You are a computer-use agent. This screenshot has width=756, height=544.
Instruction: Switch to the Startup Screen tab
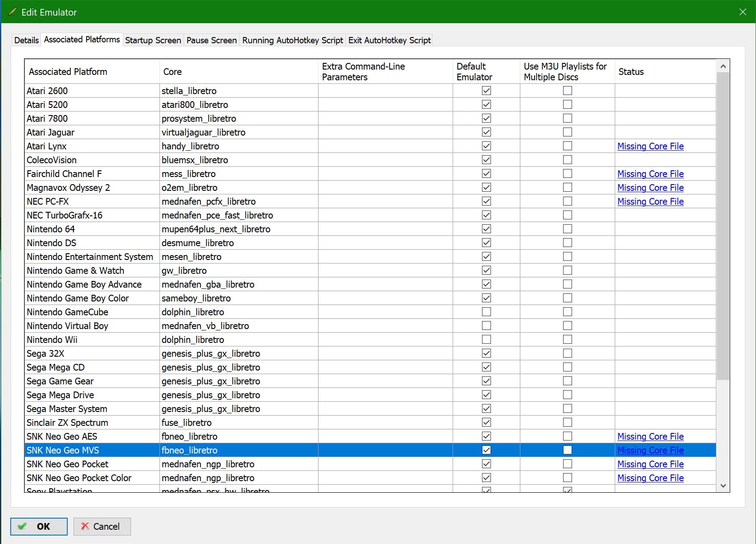[153, 40]
